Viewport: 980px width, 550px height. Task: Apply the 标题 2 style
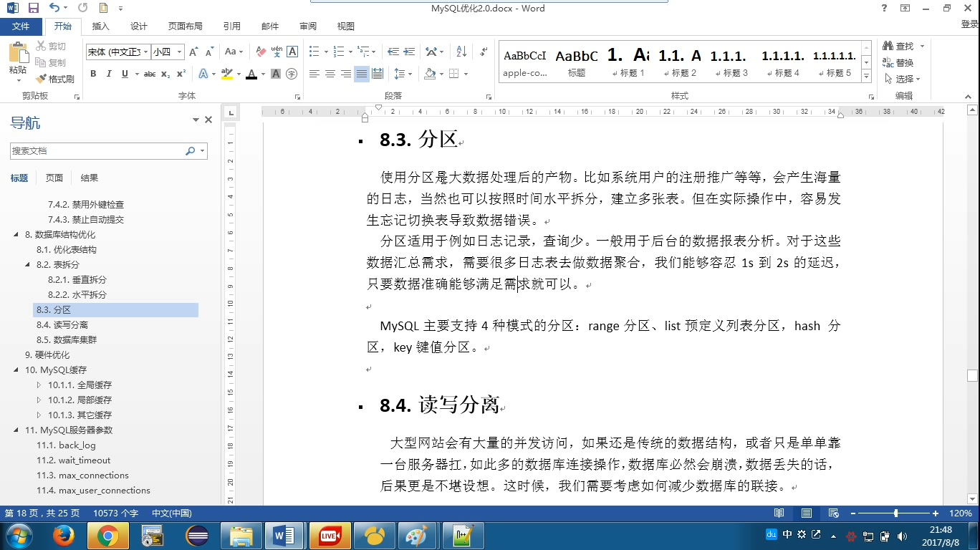[x=679, y=62]
